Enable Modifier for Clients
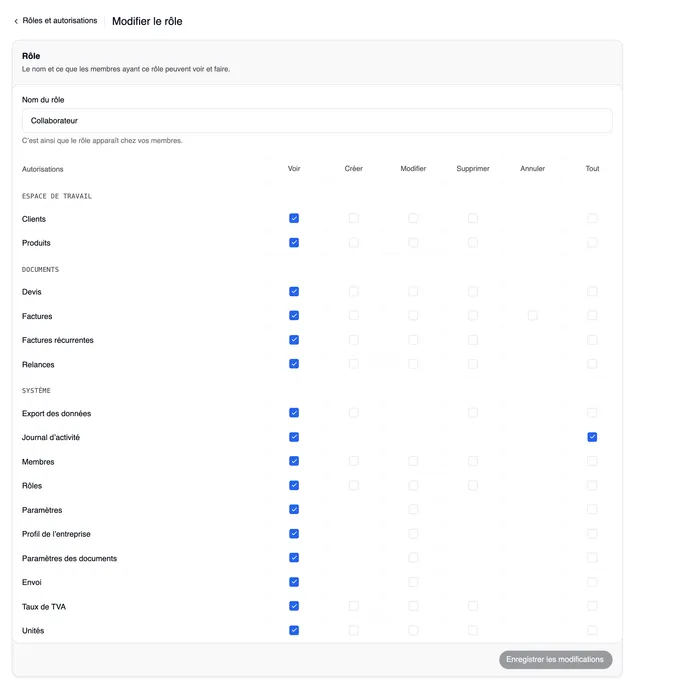Image resolution: width=680 pixels, height=691 pixels. click(413, 218)
